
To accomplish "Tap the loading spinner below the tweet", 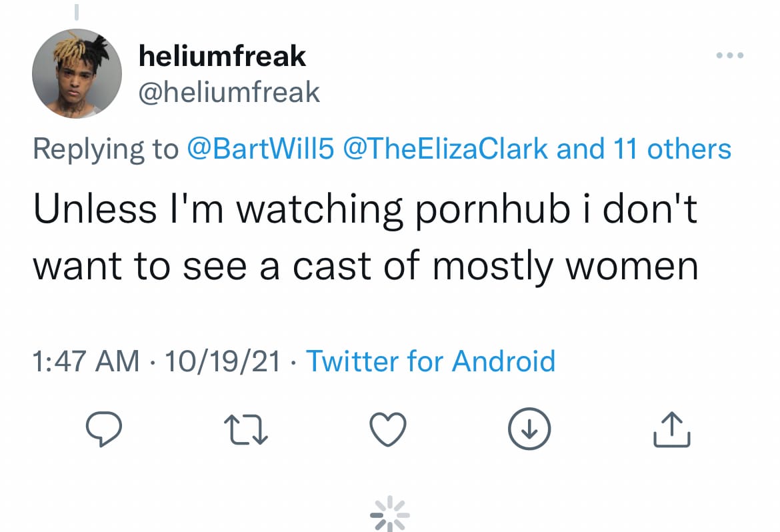I will pyautogui.click(x=390, y=514).
